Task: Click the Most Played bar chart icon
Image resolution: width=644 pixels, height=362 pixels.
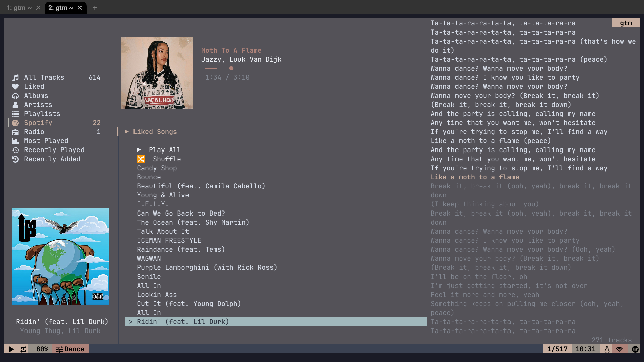Action: [x=15, y=141]
